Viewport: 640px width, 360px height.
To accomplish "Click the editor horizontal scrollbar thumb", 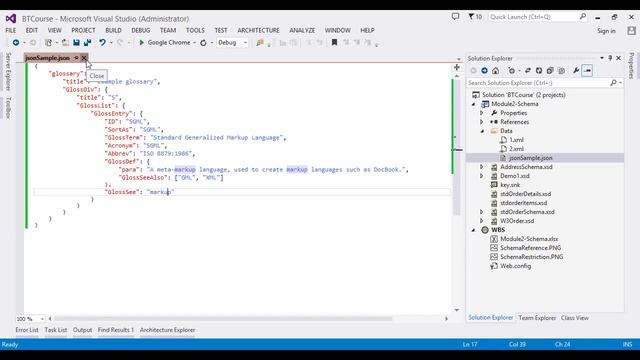I will point(223,318).
